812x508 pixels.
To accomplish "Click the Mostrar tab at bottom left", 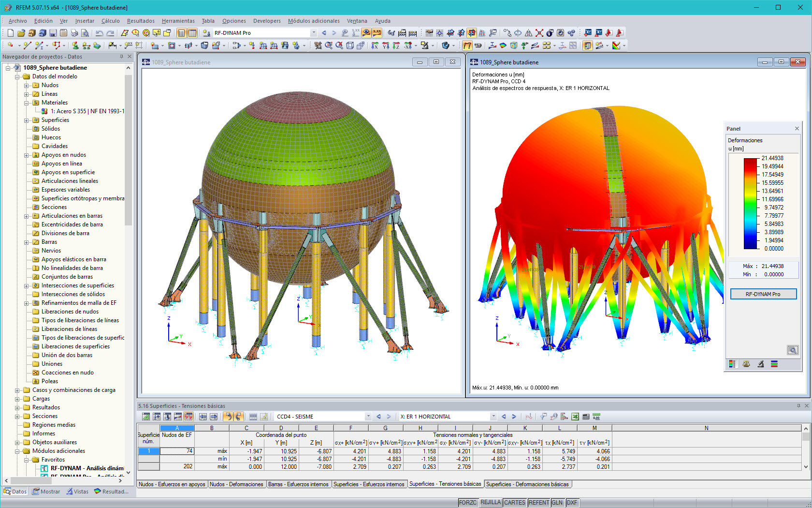I will (46, 491).
